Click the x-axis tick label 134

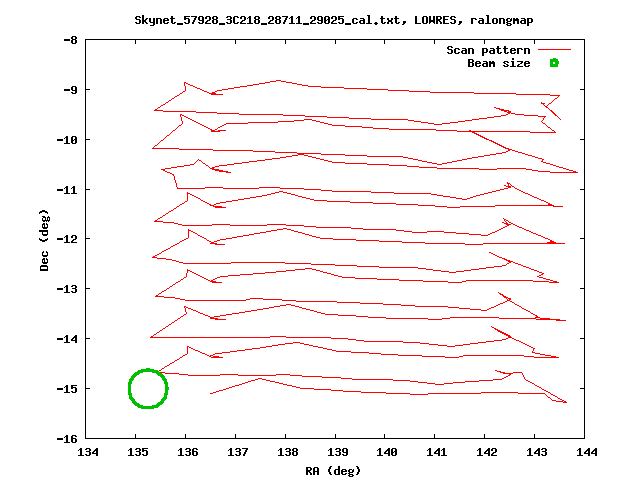pos(88,452)
